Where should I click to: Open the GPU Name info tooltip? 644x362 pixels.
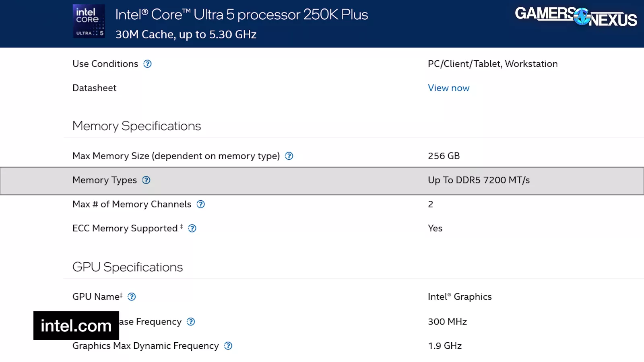[x=132, y=297]
